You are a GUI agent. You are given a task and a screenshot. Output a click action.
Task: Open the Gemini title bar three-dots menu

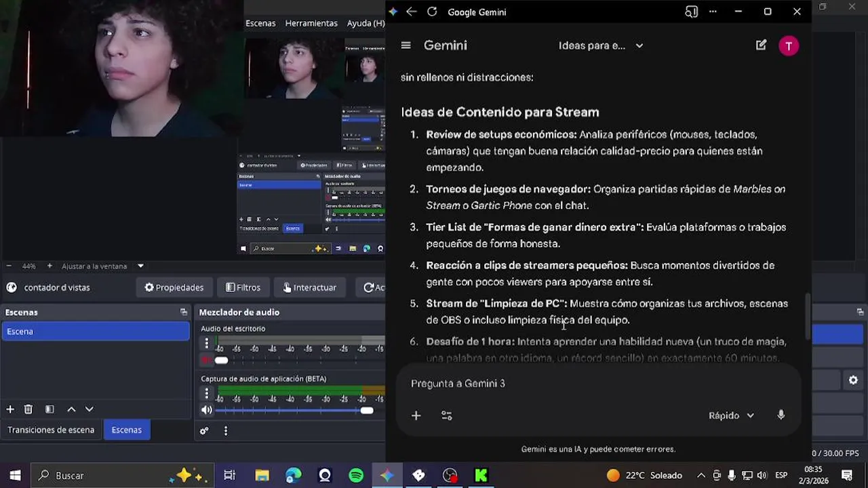[713, 12]
